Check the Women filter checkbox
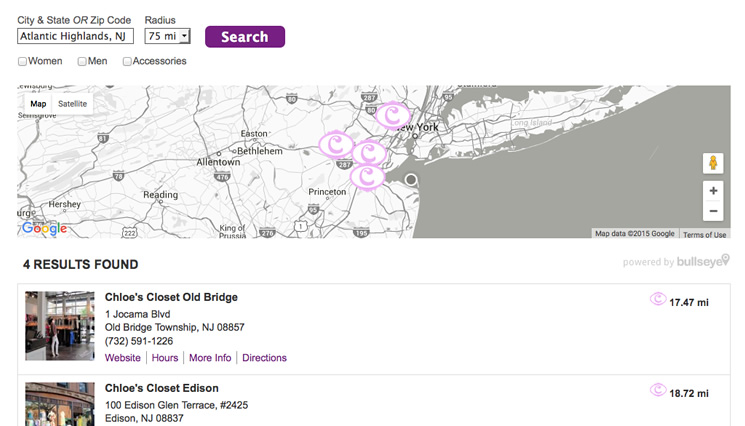 [x=22, y=61]
